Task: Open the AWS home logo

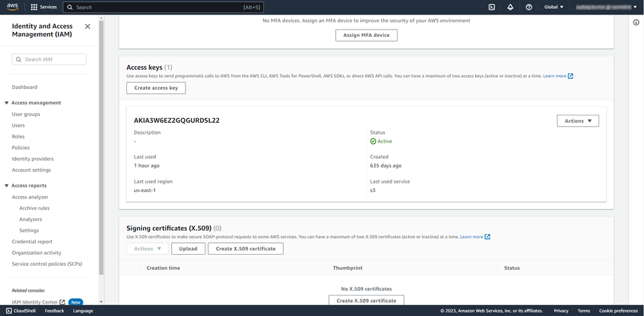Action: [x=13, y=7]
